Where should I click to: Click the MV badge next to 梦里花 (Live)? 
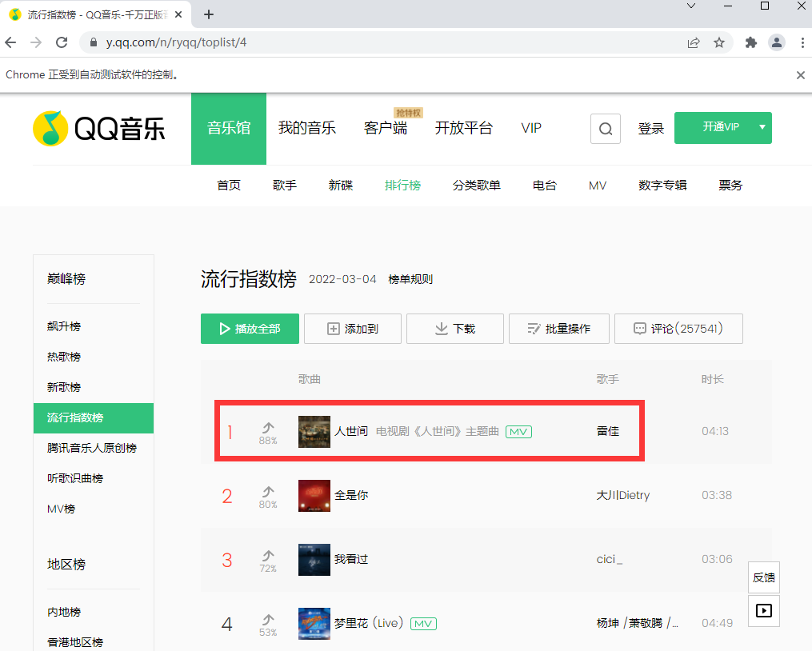click(x=423, y=624)
